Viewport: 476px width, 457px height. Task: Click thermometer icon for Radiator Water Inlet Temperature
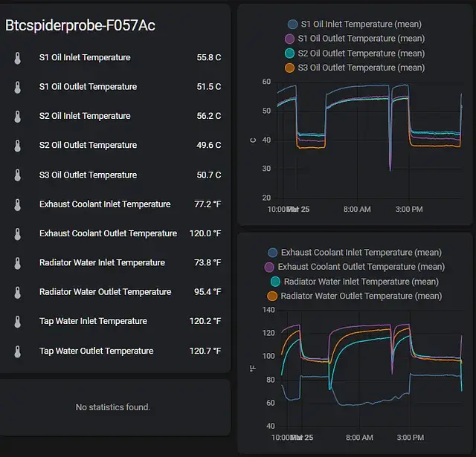point(17,263)
